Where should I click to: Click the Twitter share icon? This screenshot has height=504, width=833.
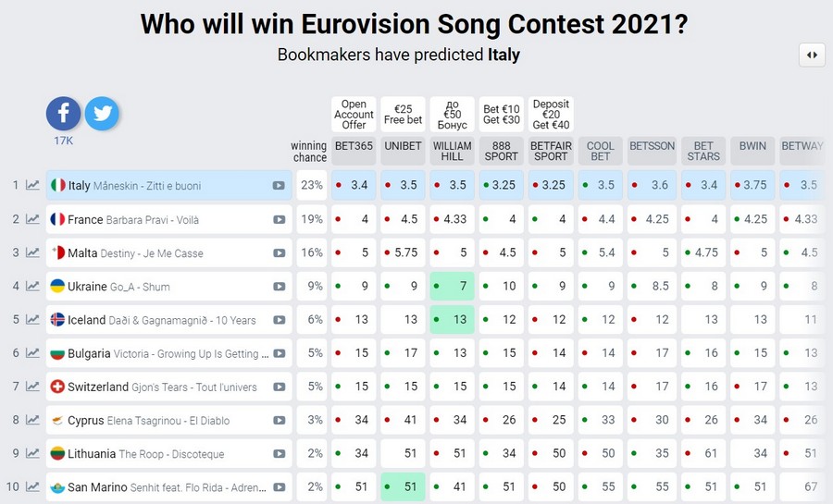[102, 114]
